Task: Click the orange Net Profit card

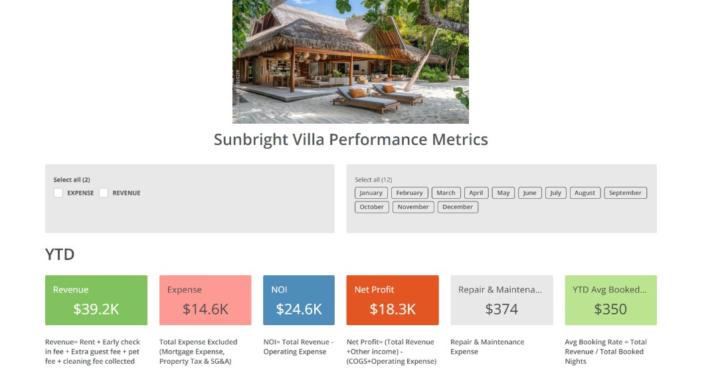Action: 393,300
